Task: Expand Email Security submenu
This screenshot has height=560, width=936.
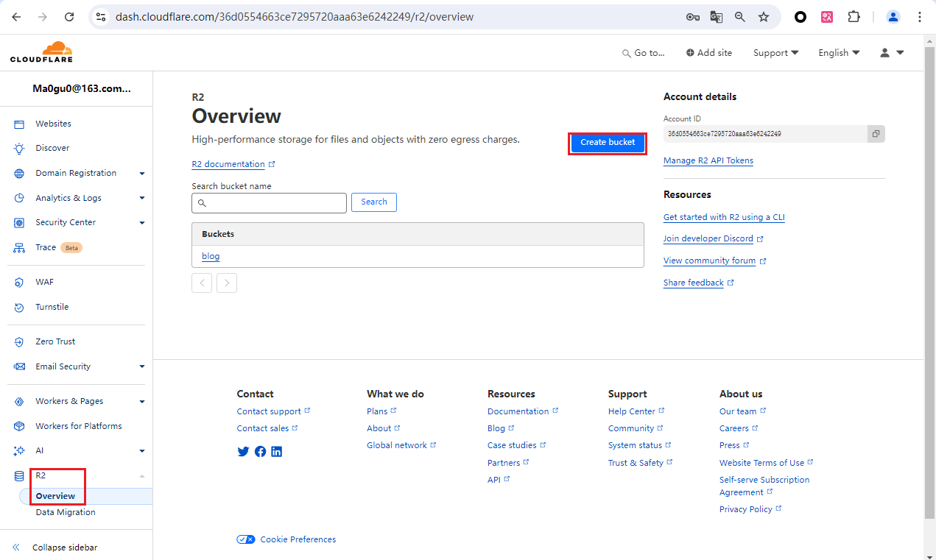Action: click(142, 366)
